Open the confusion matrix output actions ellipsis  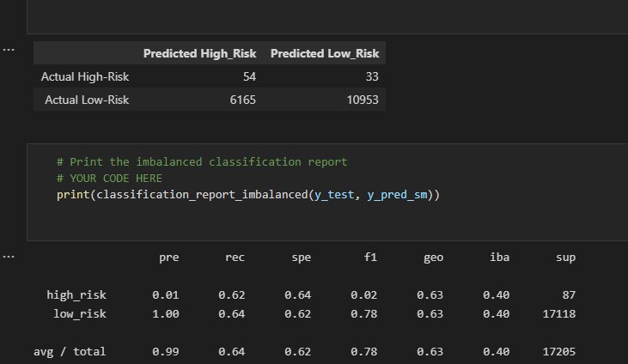[x=9, y=50]
